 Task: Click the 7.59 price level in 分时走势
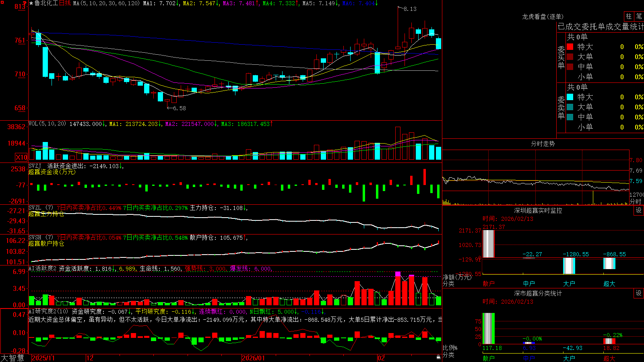click(x=636, y=181)
